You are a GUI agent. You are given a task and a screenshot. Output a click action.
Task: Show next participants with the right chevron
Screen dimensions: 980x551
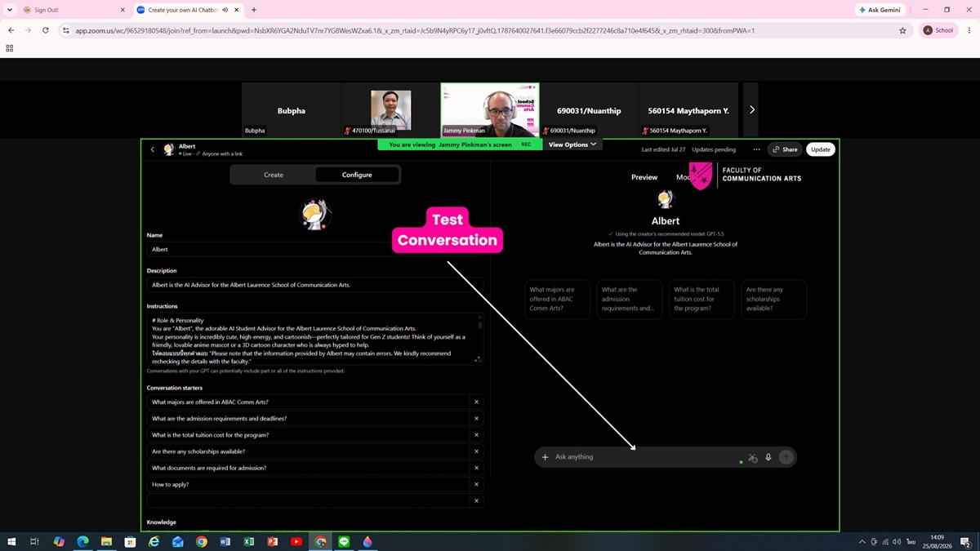coord(751,109)
